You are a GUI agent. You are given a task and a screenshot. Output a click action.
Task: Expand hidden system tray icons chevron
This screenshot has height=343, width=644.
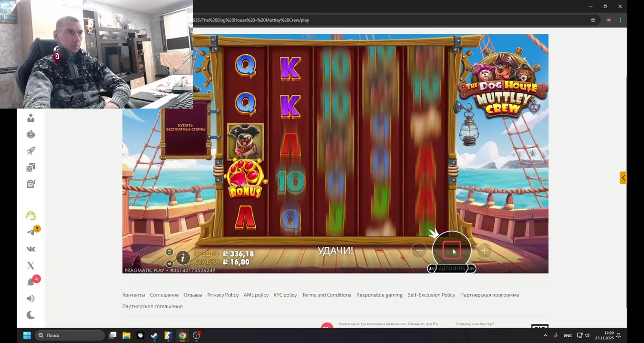click(x=545, y=335)
